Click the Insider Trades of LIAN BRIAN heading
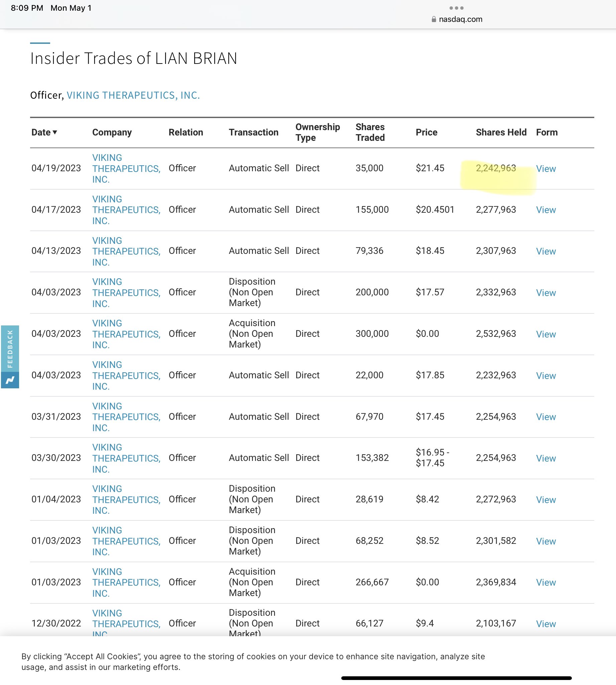 [x=133, y=58]
